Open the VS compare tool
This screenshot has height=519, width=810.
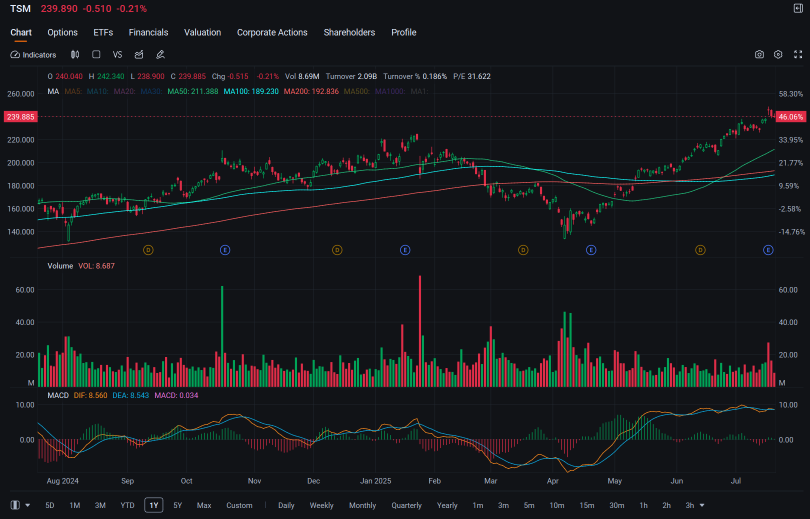tap(117, 55)
